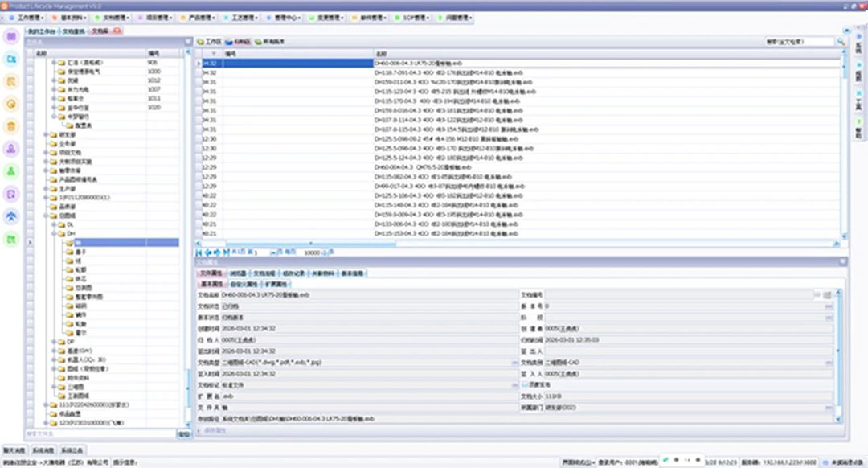The height and width of the screenshot is (468, 868).
Task: Click the red close icon on 文档库 tab
Action: 117,31
